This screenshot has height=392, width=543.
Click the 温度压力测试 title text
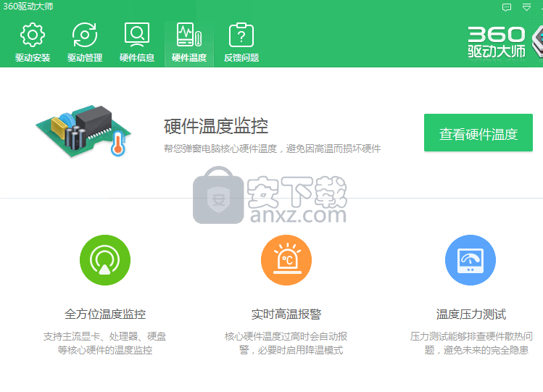[471, 314]
